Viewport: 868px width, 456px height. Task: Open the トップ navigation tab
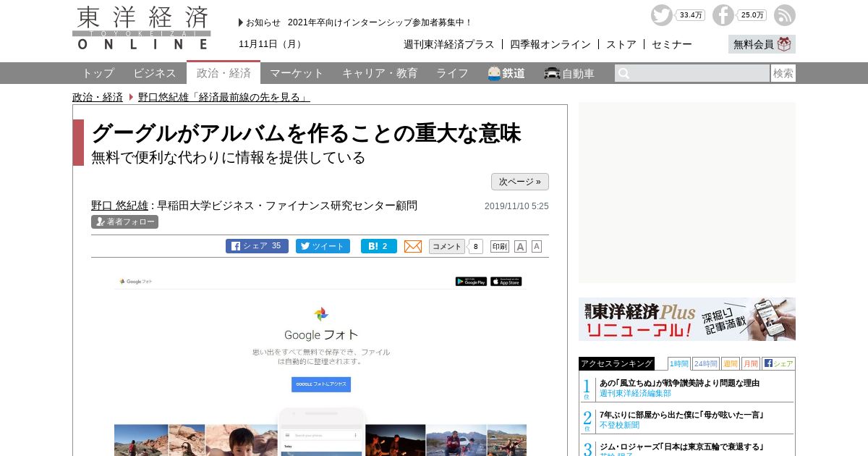(x=98, y=73)
